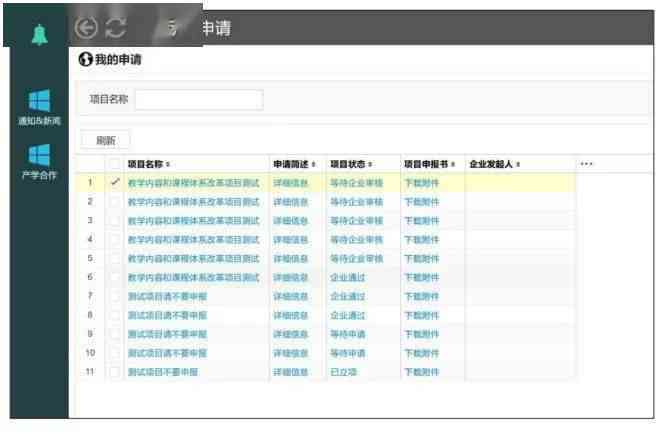667x443 pixels.
Task: Open project name link in row 1
Action: (x=194, y=183)
